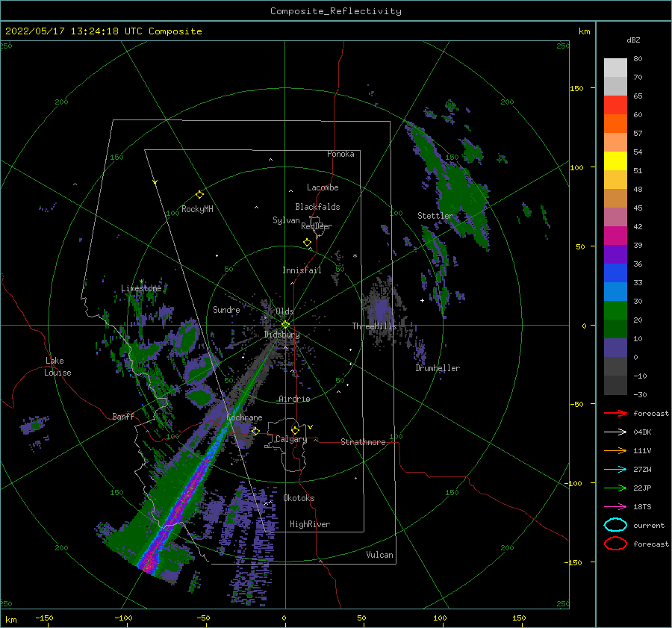Click the Banff label
Screen dimensions: 672x628
click(x=123, y=416)
